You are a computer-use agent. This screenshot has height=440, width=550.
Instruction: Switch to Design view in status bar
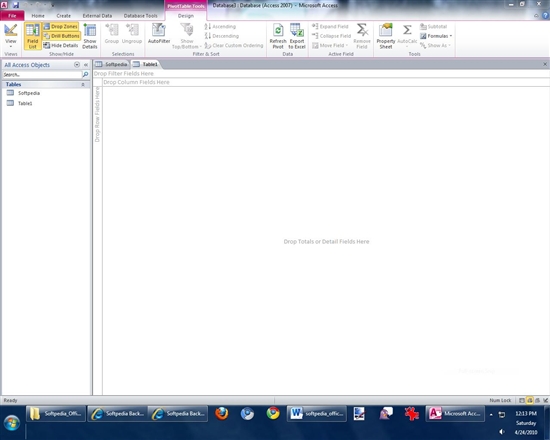545,400
